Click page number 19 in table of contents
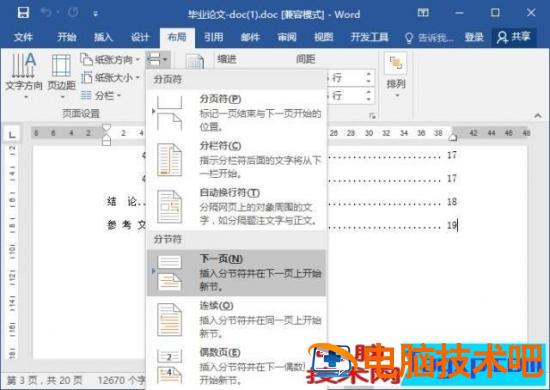Viewport: 550px width, 390px height. click(x=451, y=225)
